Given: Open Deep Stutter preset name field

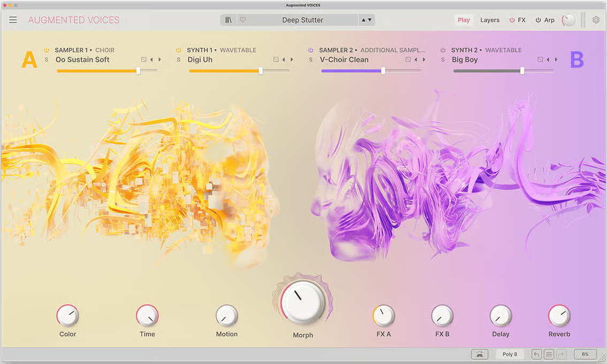Looking at the screenshot, I should (302, 20).
